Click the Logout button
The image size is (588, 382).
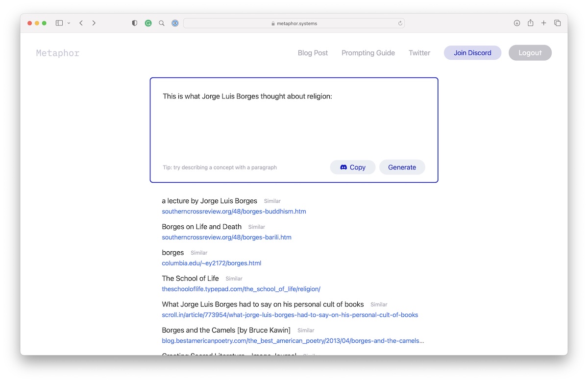[x=530, y=53]
